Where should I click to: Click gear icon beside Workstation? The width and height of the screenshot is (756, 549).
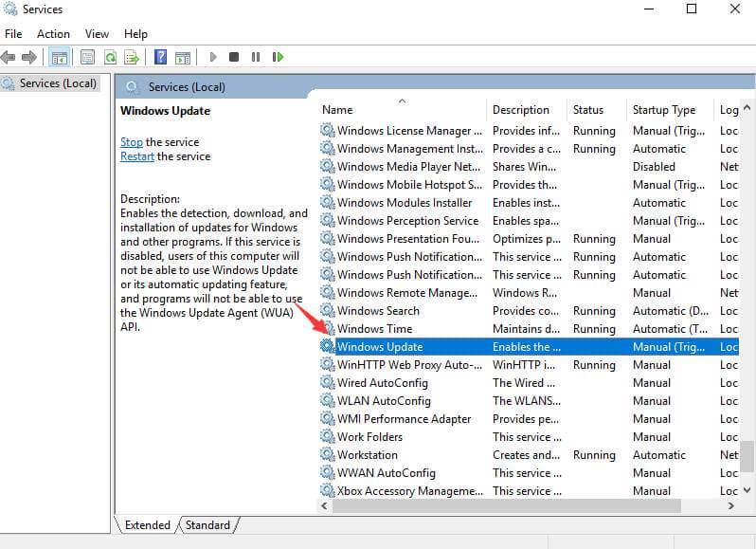(328, 454)
